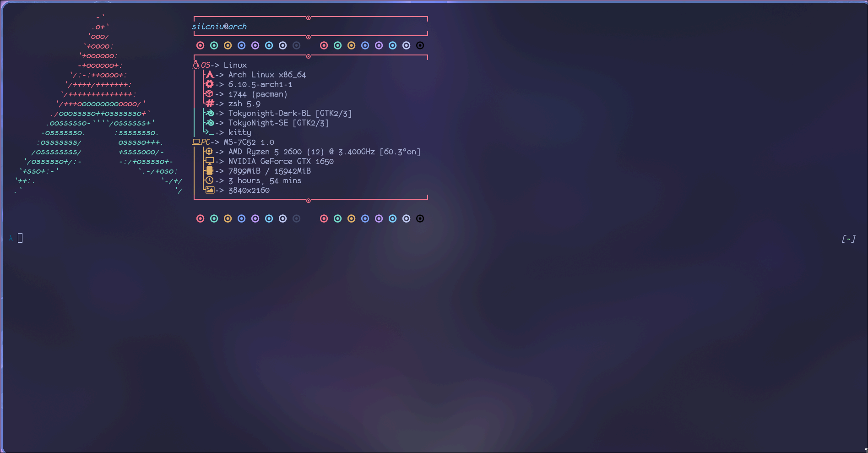Click the silcniu@arch title text
Screen dimensions: 868x453
[219, 27]
